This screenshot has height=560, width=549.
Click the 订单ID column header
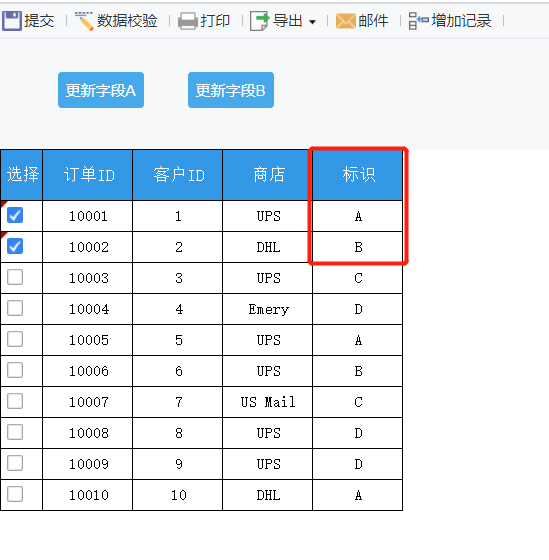88,175
